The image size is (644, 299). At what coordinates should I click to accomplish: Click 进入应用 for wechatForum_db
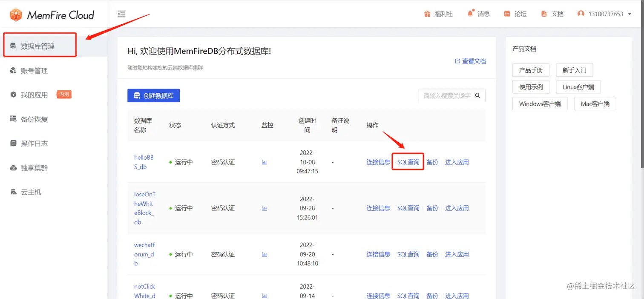(457, 254)
